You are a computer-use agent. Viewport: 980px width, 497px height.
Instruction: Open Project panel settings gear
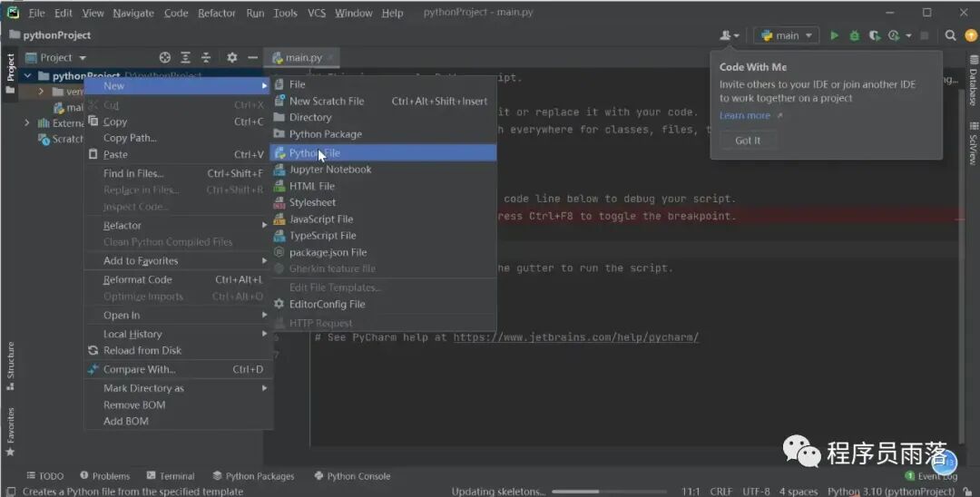[232, 57]
